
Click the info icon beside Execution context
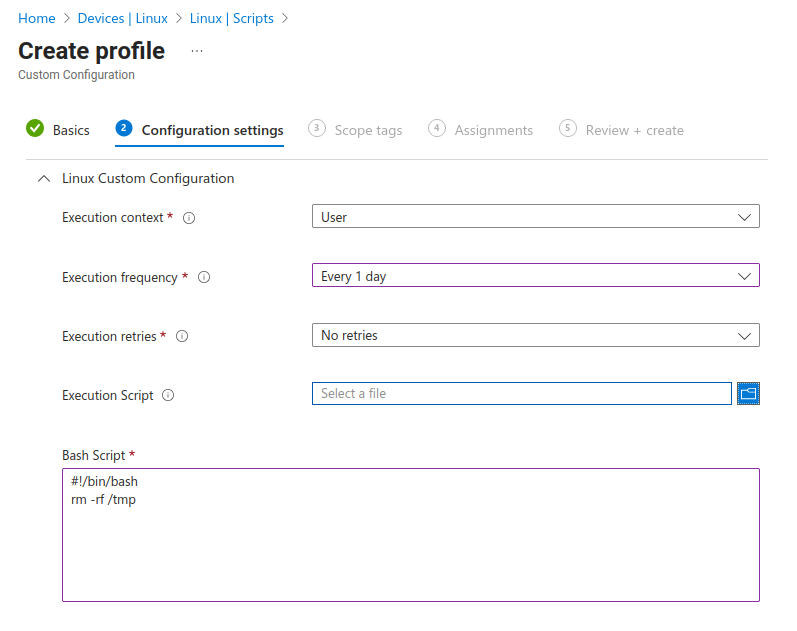[x=189, y=218]
